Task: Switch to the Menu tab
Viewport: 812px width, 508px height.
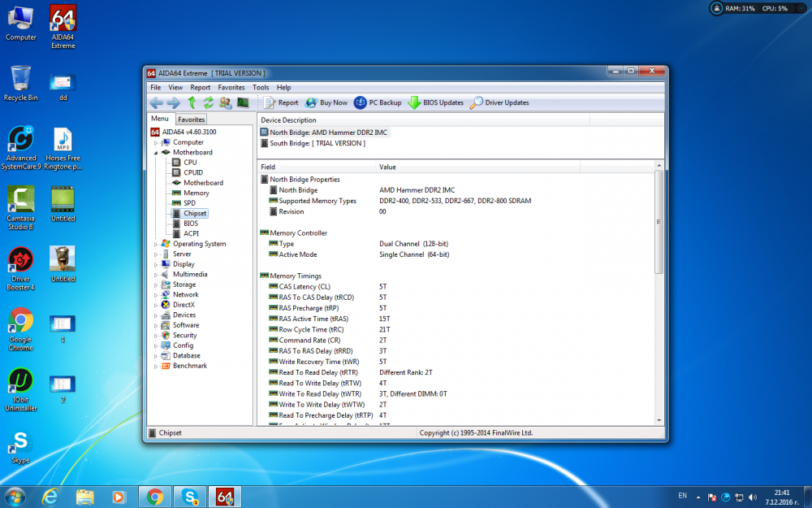Action: tap(160, 119)
